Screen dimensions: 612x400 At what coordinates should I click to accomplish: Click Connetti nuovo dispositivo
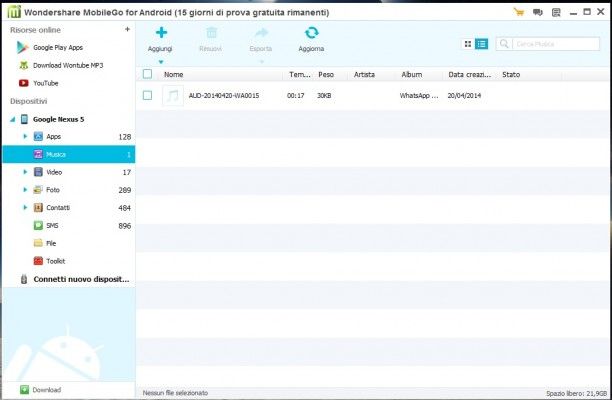pos(81,279)
